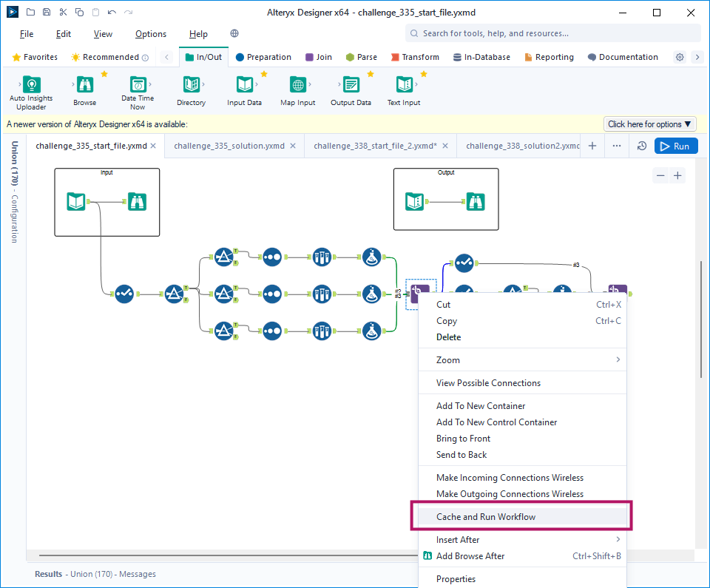The image size is (710, 588).
Task: Click the search tools and help field
Action: (553, 33)
